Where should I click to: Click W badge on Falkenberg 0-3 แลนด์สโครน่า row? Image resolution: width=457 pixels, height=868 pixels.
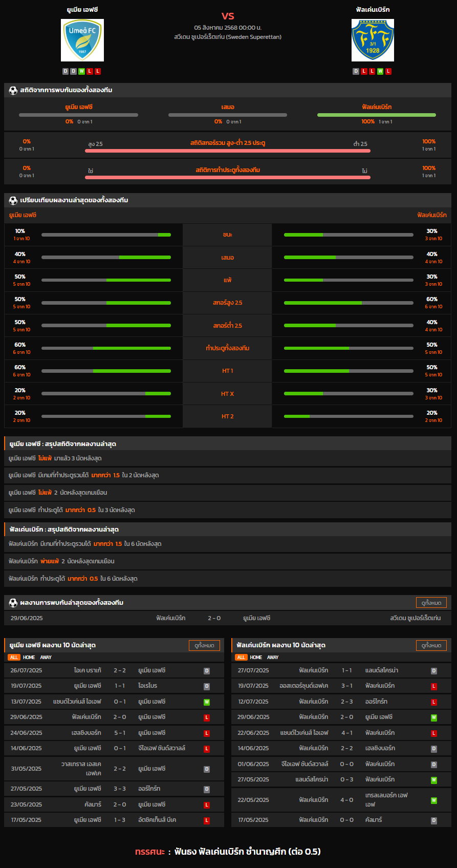[x=433, y=780]
